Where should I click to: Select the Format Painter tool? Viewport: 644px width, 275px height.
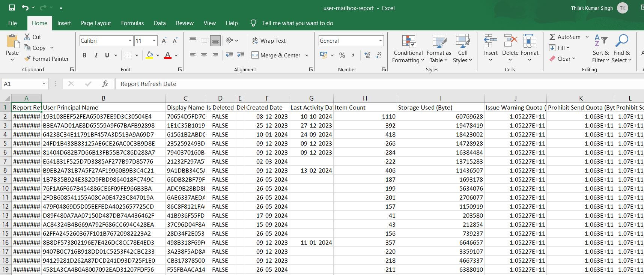pyautogui.click(x=47, y=59)
